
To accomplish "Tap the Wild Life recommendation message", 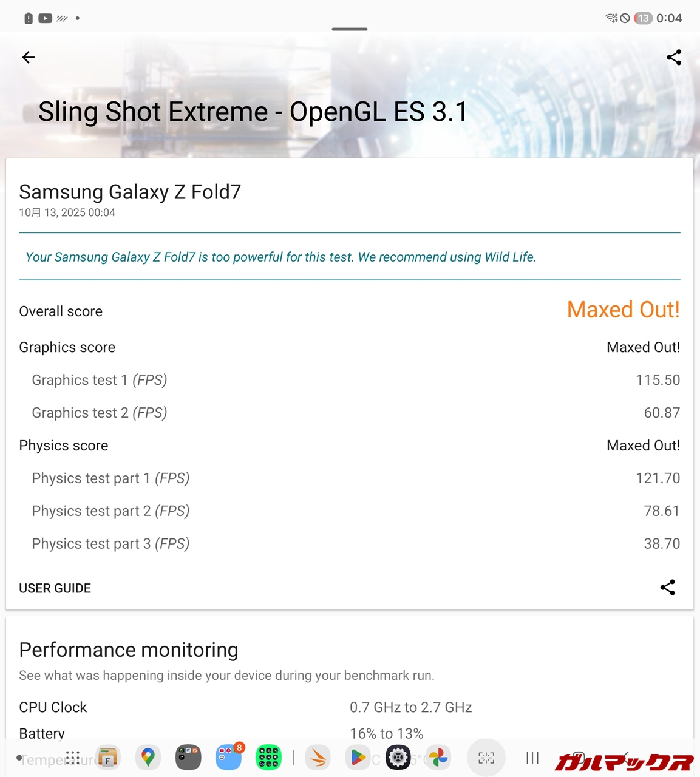I will pos(280,257).
